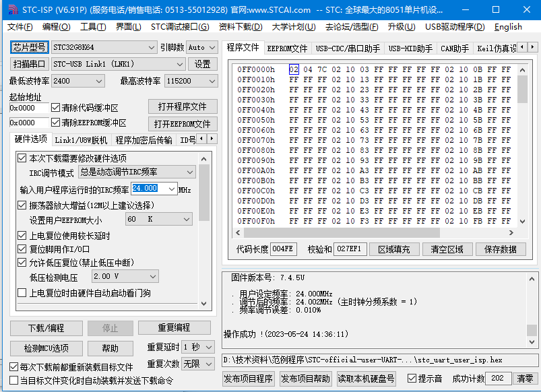Click 打开程序文件 button
This screenshot has height=392, width=541.
tap(183, 106)
